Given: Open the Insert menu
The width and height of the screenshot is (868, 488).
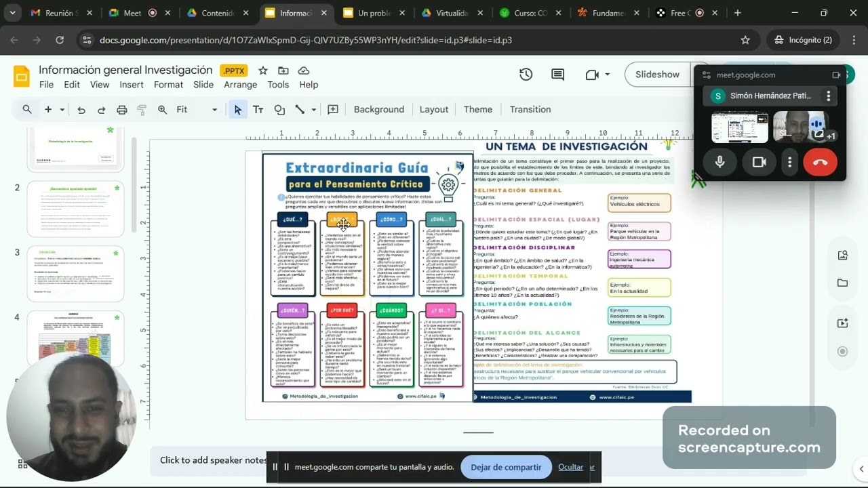Looking at the screenshot, I should pos(132,85).
